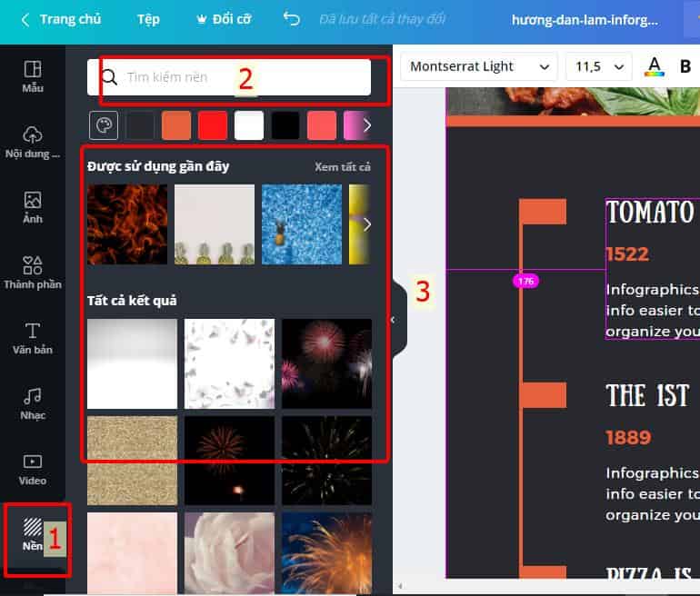
Task: Click the undo arrow icon
Action: click(291, 19)
